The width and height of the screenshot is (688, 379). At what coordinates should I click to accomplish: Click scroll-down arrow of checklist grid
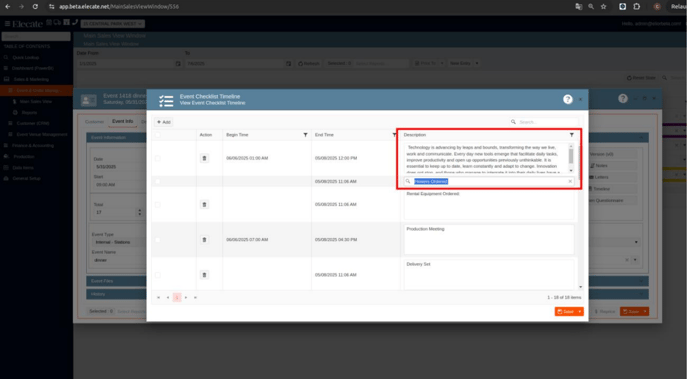580,287
